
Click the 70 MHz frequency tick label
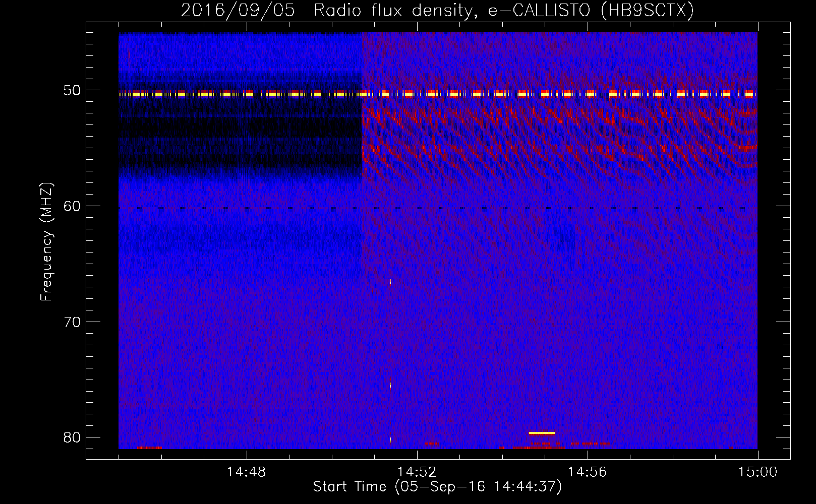pos(72,322)
